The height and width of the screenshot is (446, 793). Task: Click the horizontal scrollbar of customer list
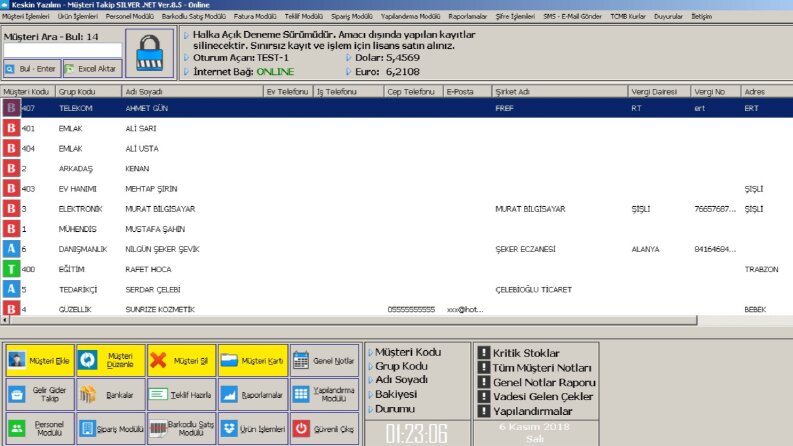353,320
